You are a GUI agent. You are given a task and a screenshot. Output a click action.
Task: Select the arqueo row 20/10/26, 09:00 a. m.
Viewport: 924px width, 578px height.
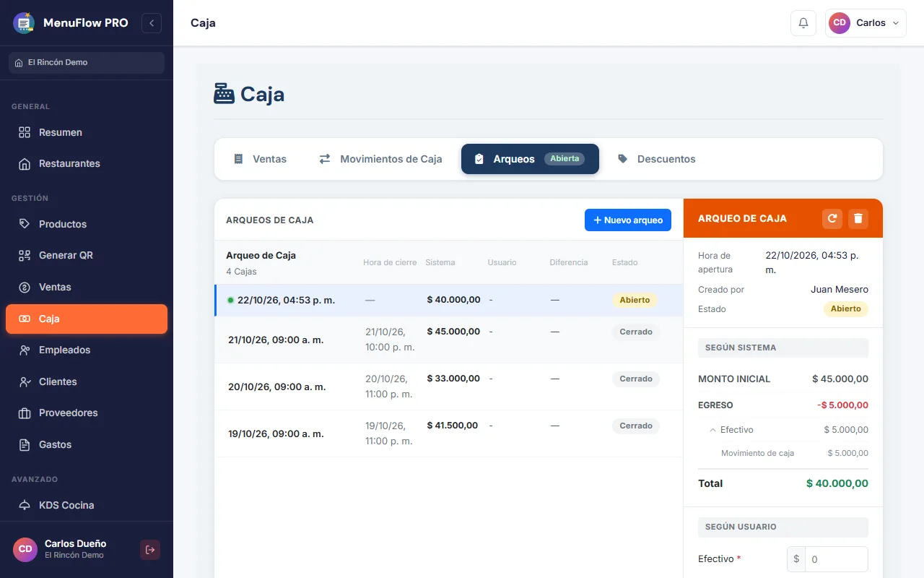[x=448, y=387]
